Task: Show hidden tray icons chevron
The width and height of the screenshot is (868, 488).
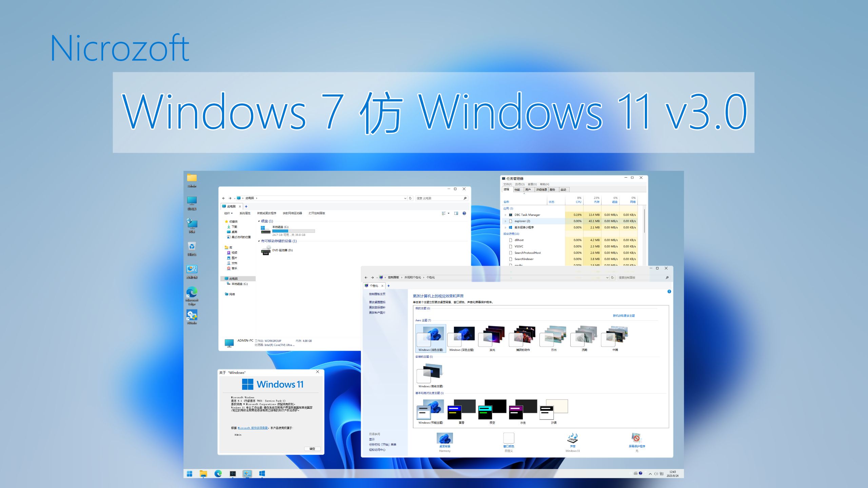Action: tap(650, 474)
